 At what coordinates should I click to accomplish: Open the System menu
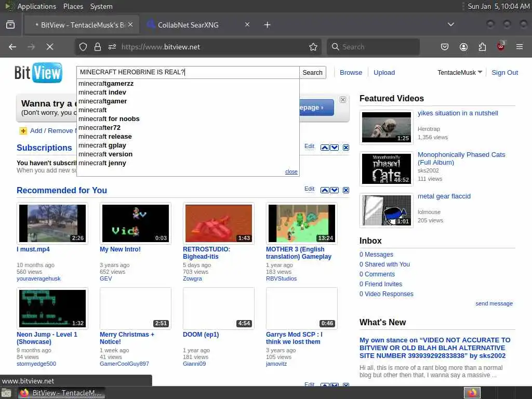101,6
